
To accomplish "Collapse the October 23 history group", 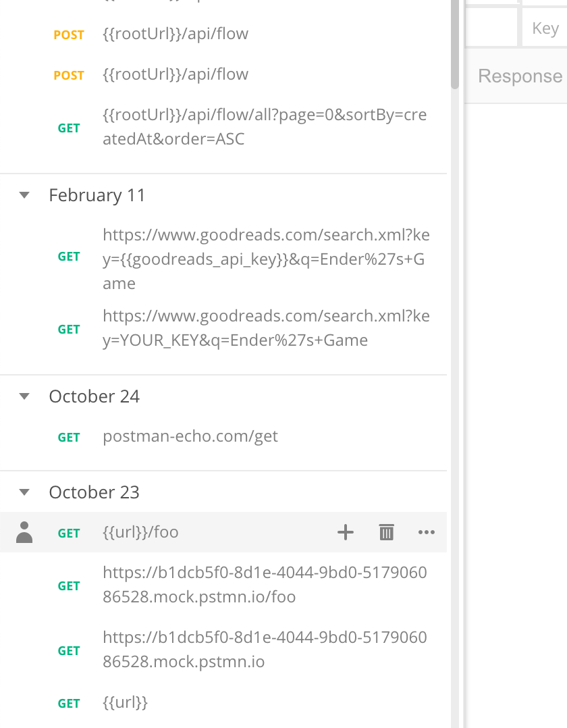I will [24, 492].
